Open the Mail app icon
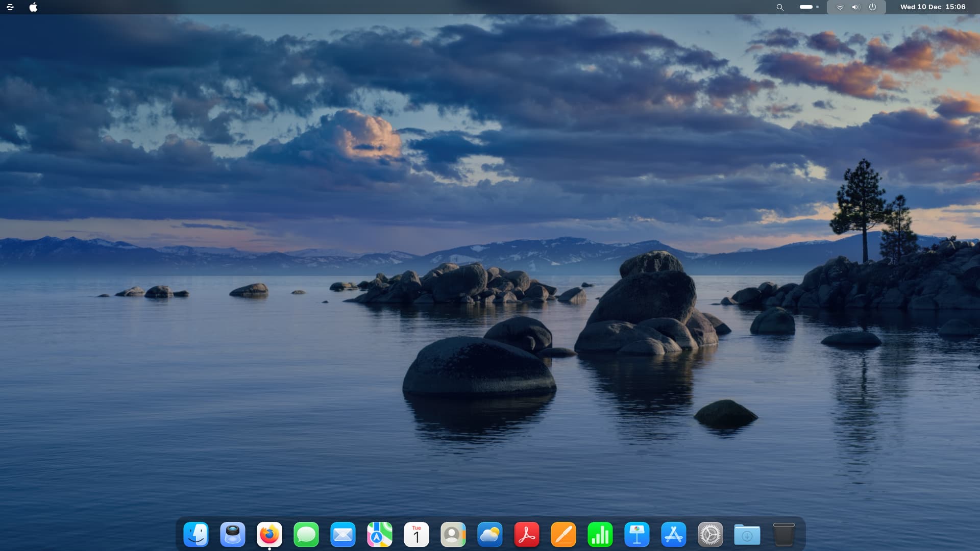The height and width of the screenshot is (551, 980). (x=343, y=535)
